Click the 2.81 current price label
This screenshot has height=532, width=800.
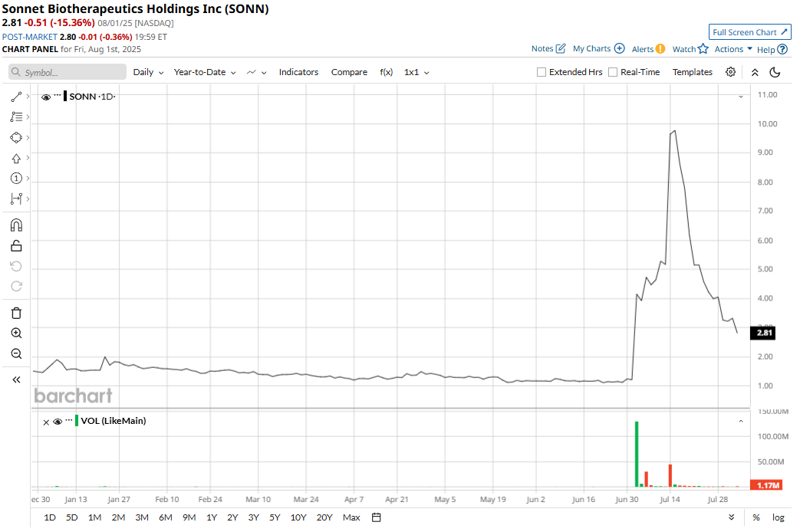tap(762, 333)
